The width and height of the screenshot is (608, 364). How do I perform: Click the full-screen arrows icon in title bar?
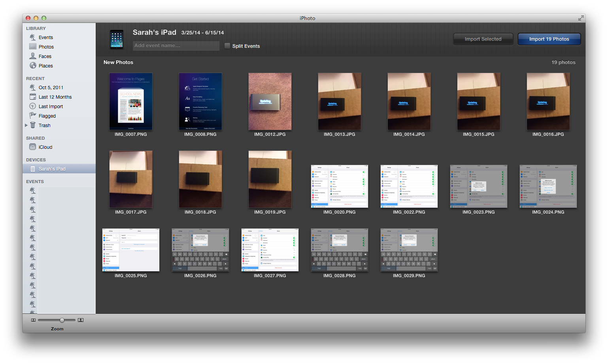(x=581, y=18)
